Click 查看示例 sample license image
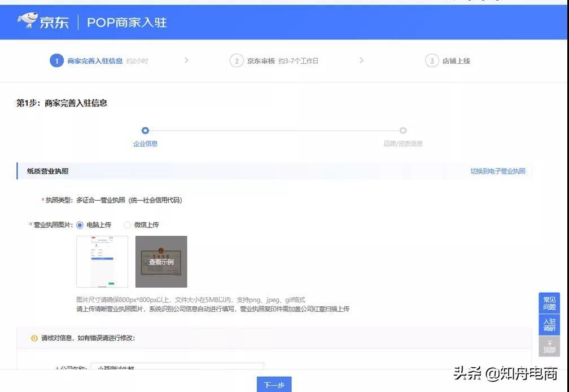Viewport: 569px width, 392px height. (161, 262)
